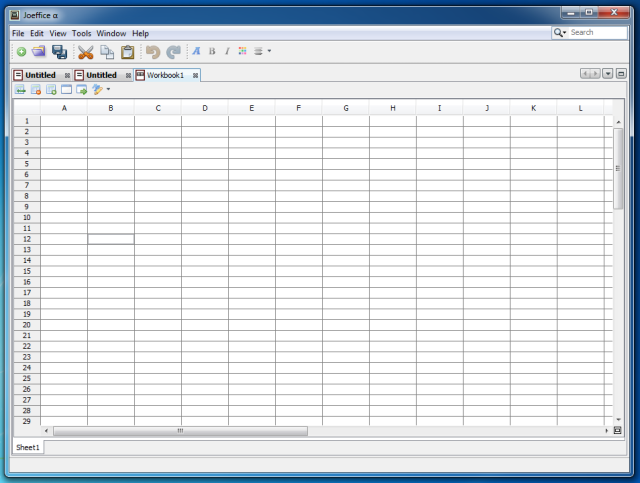Click the Copy pages icon
This screenshot has width=640, height=483.
tap(107, 52)
